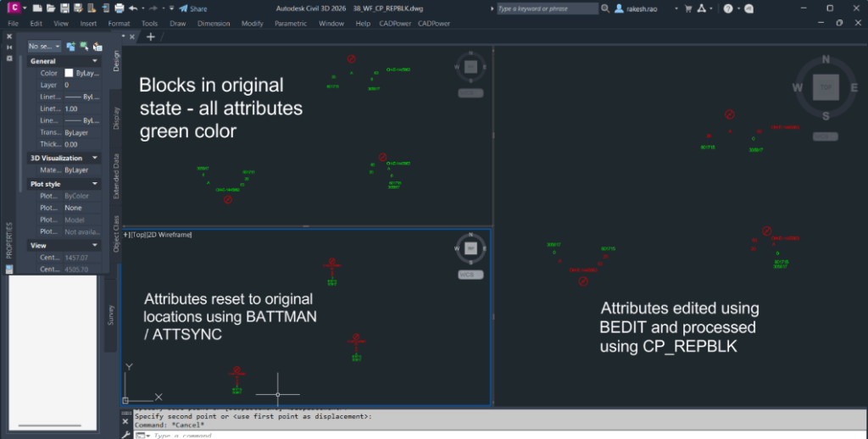
Task: Click the Color ByLayer white swatch
Action: [69, 74]
